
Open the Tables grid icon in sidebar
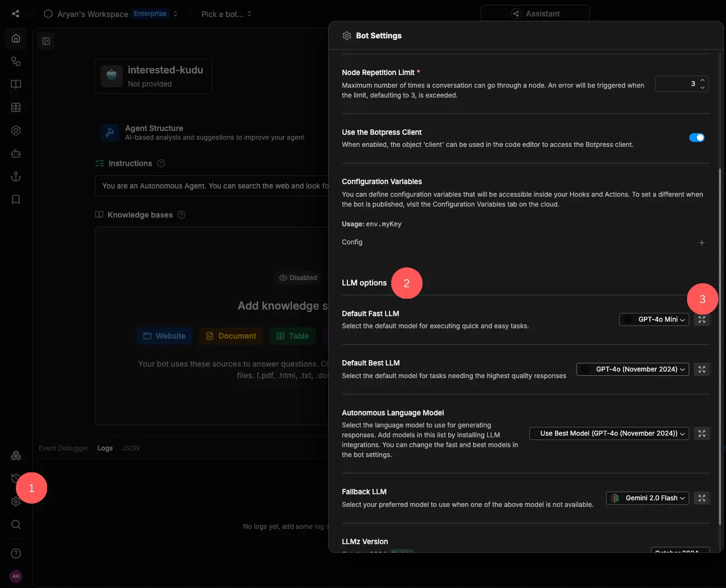click(x=16, y=107)
